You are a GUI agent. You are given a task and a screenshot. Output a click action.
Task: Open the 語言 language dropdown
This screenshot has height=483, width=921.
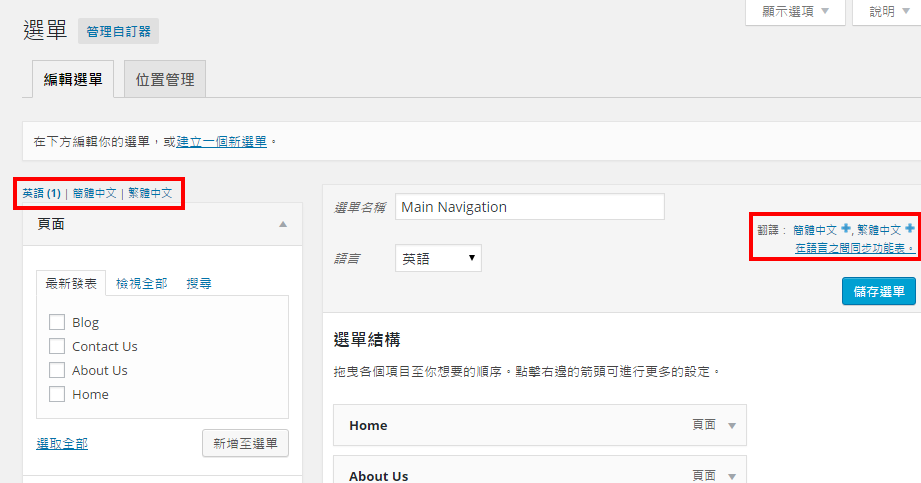438,258
